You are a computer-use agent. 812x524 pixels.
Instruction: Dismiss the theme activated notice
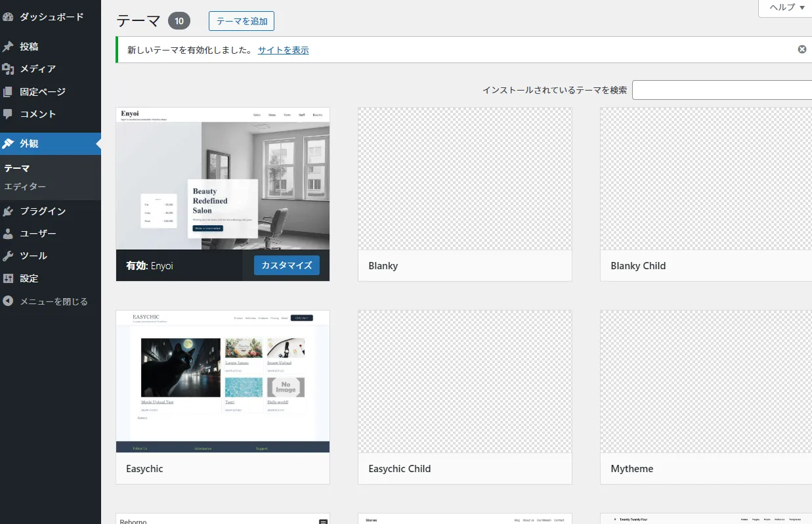[x=801, y=49]
